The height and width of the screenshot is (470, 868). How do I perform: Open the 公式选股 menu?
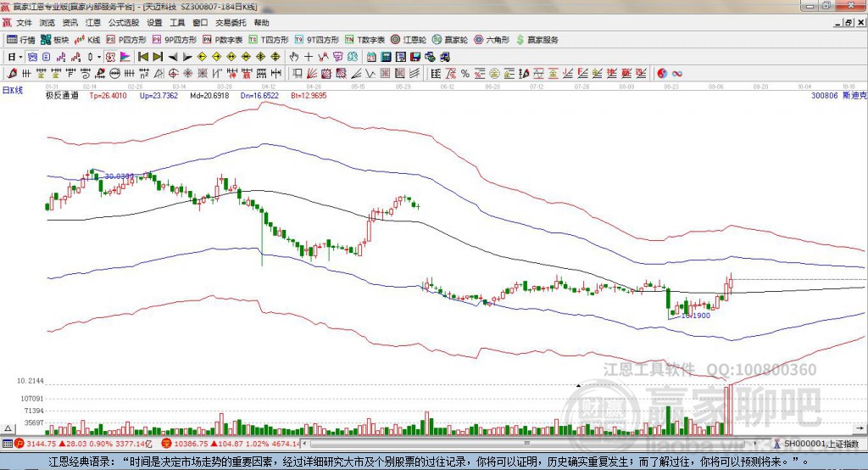(124, 23)
